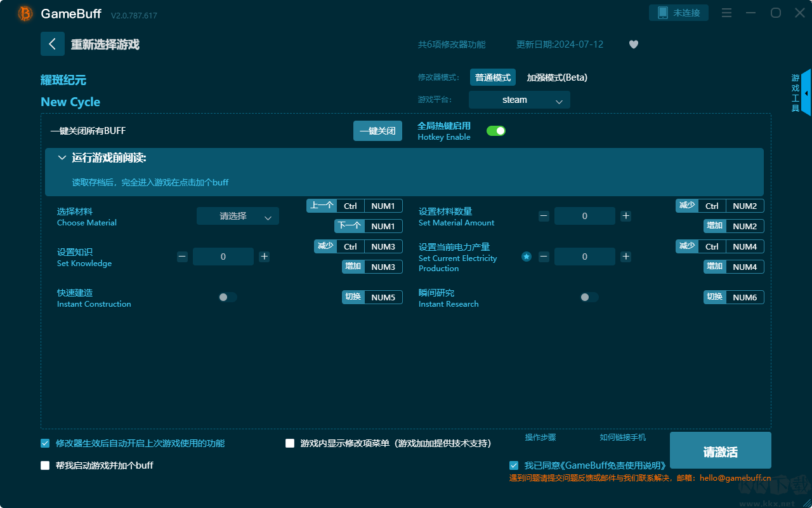Image resolution: width=812 pixels, height=508 pixels.
Task: Click the NUM6 toggle hotkey for research
Action: [734, 297]
